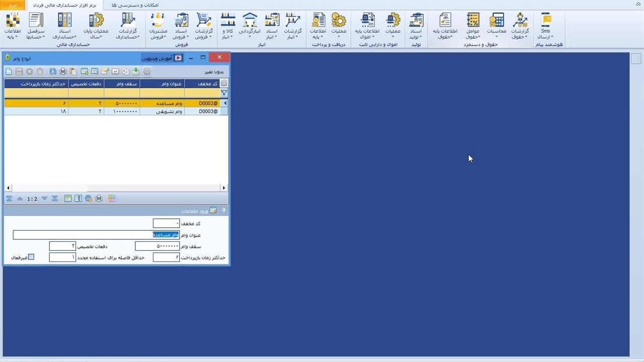Open the انبارگردانی ribbon dropdown
The width and height of the screenshot is (644, 362).
[250, 31]
